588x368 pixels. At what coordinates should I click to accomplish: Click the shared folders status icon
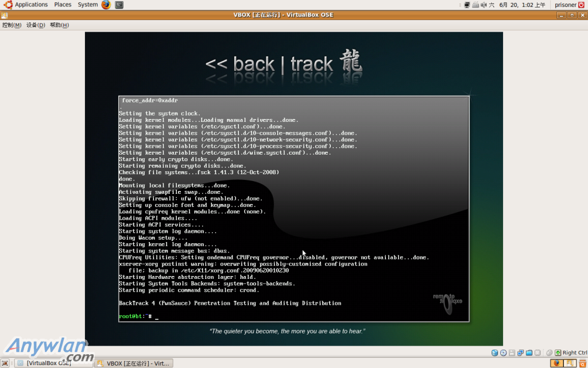pyautogui.click(x=529, y=352)
